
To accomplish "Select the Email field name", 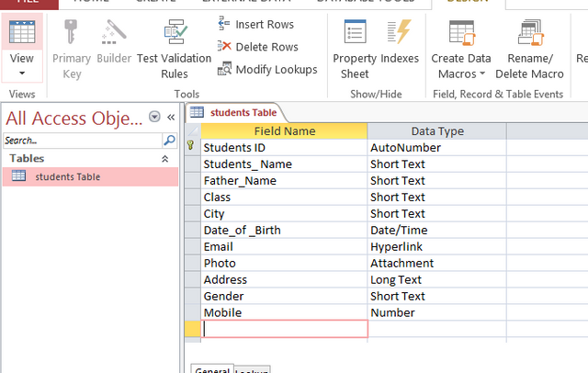I will click(284, 246).
